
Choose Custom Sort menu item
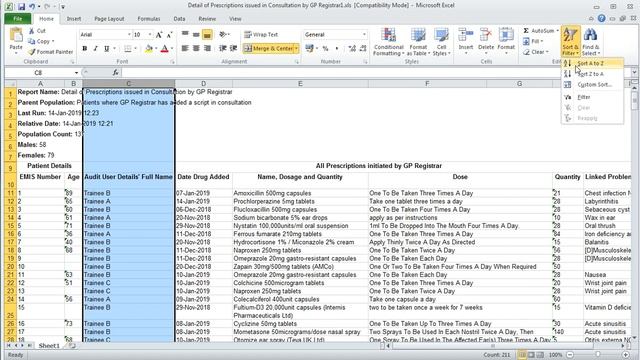click(593, 84)
